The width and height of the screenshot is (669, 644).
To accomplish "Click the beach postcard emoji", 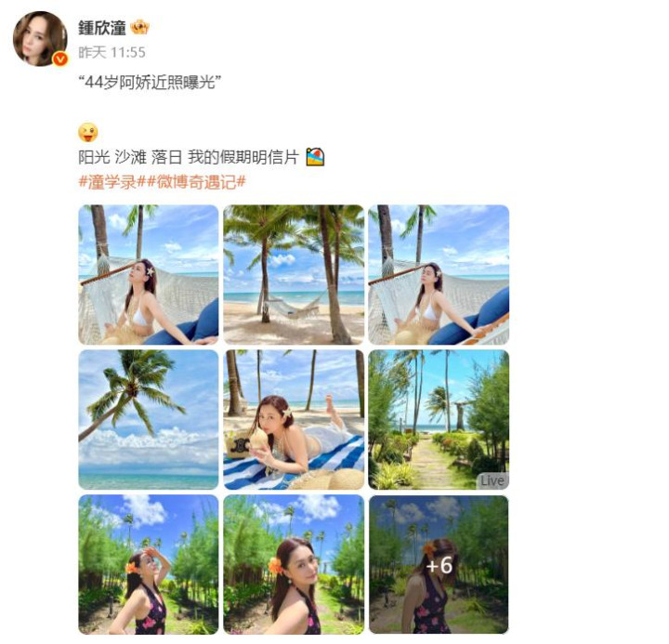I will [315, 157].
